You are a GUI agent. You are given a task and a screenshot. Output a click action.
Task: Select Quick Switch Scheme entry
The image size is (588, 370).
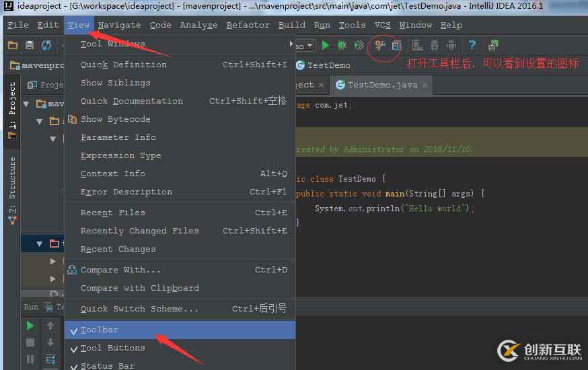coord(180,309)
